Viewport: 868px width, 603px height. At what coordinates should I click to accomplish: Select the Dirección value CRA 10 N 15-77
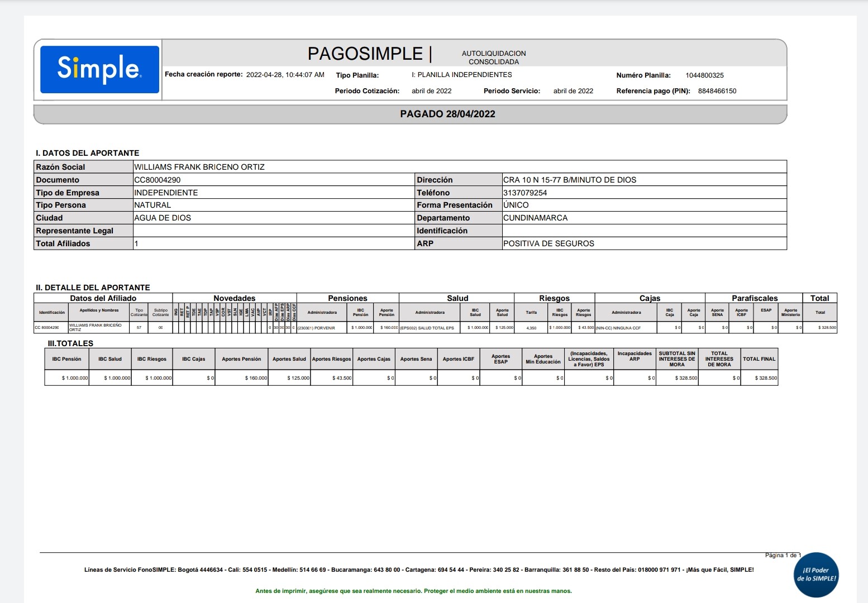coord(569,180)
